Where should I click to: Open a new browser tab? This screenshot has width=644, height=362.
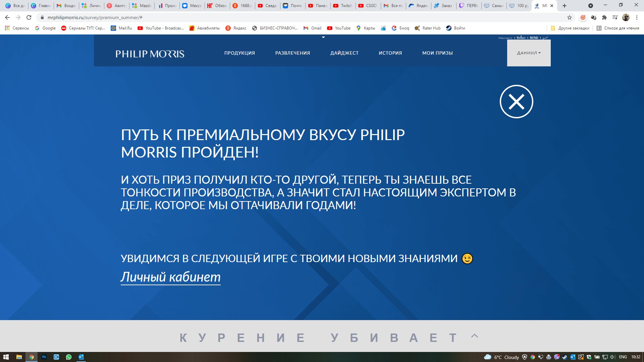[565, 6]
